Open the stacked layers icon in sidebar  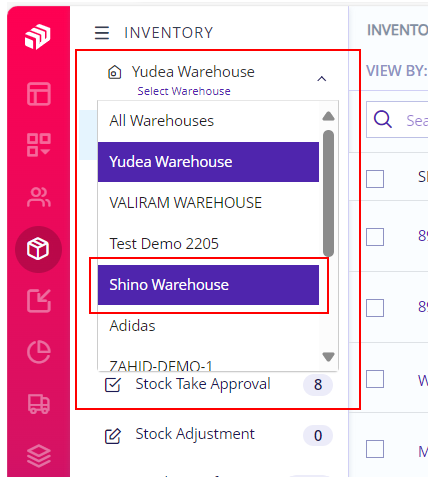39,456
